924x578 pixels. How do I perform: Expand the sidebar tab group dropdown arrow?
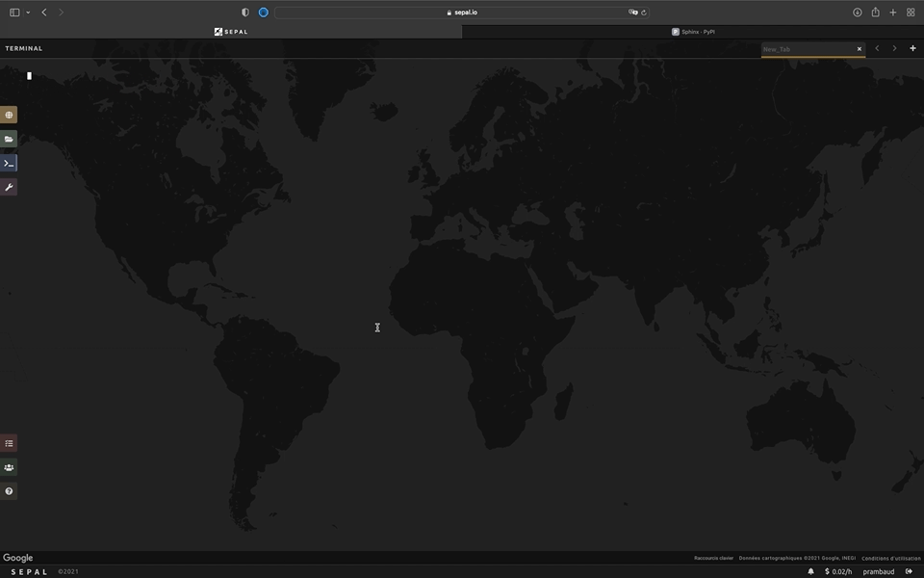[x=28, y=13]
